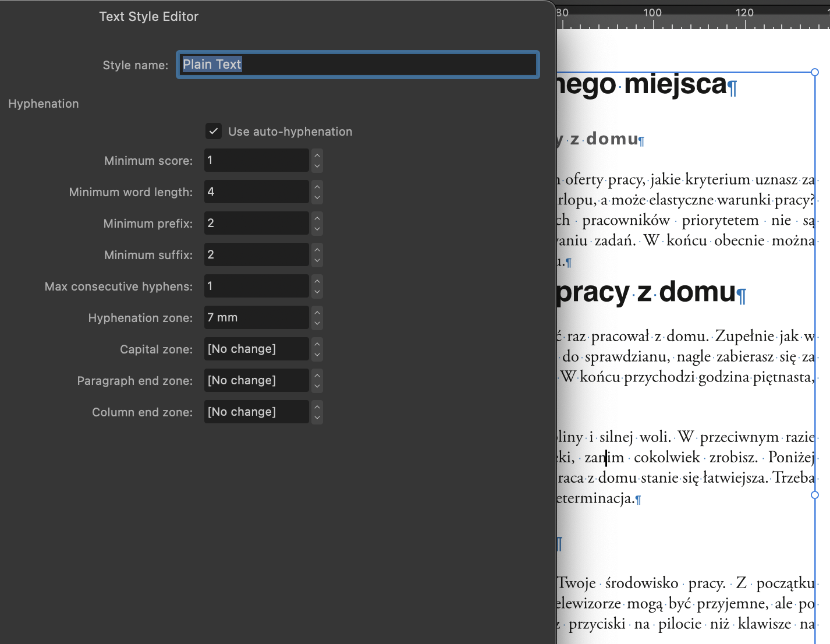Decrease Column end zone value
The height and width of the screenshot is (644, 830).
click(317, 418)
